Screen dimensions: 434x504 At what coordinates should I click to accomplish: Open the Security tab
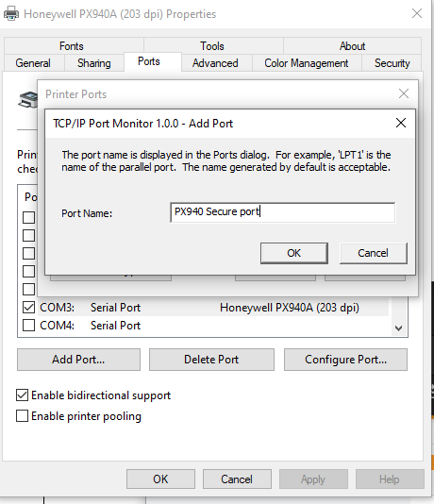[392, 63]
